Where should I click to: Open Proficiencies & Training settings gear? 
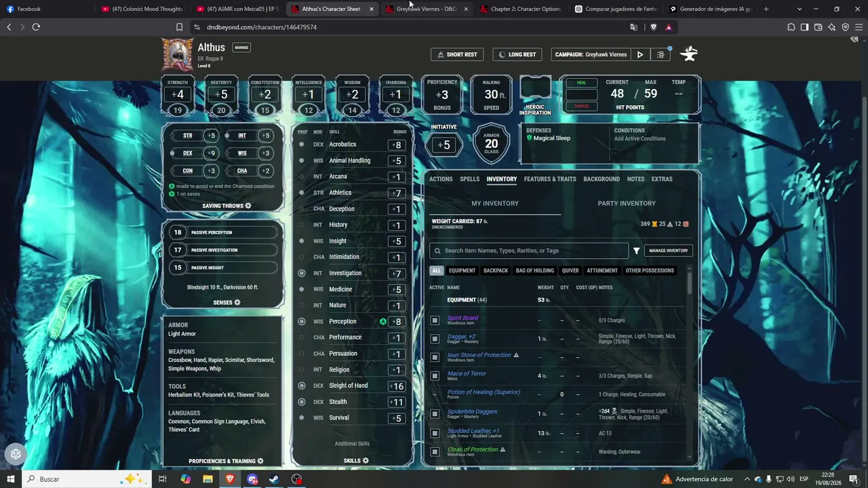260,461
